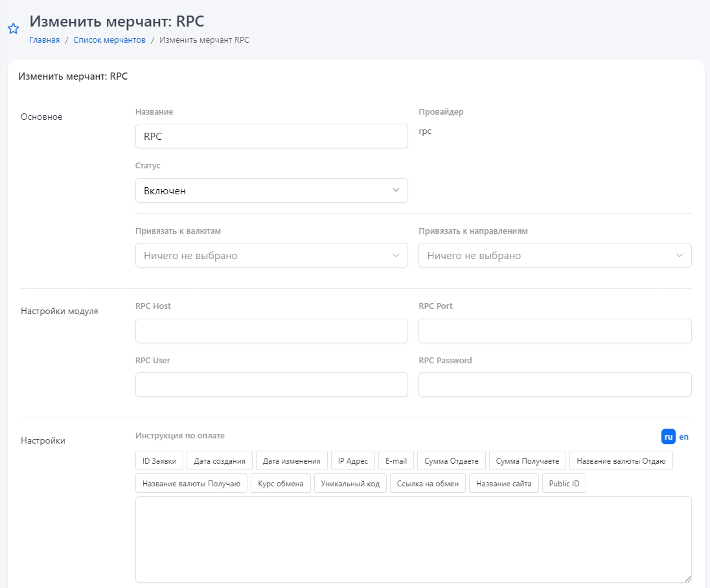Click the RPC Password field
The height and width of the screenshot is (588, 710).
pyautogui.click(x=555, y=385)
